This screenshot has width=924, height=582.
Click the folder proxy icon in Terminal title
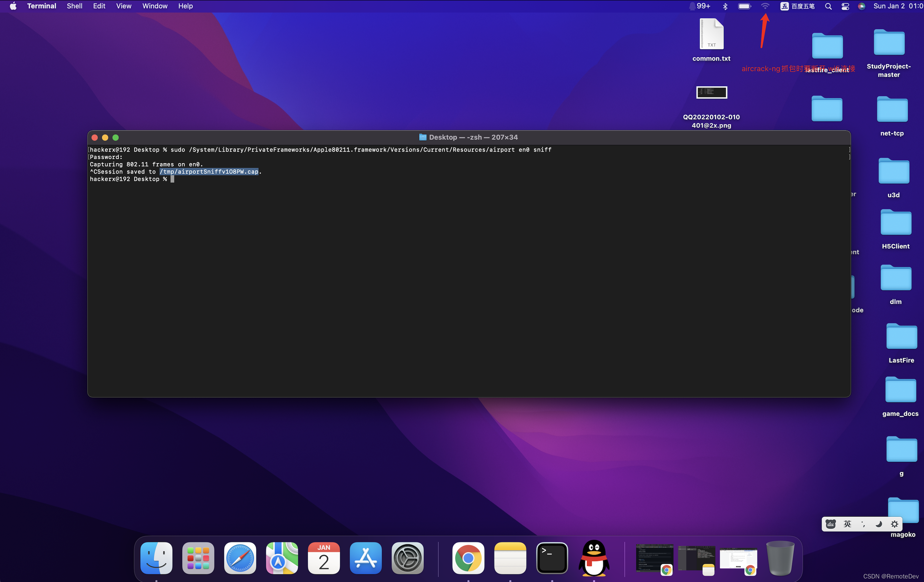pos(422,137)
